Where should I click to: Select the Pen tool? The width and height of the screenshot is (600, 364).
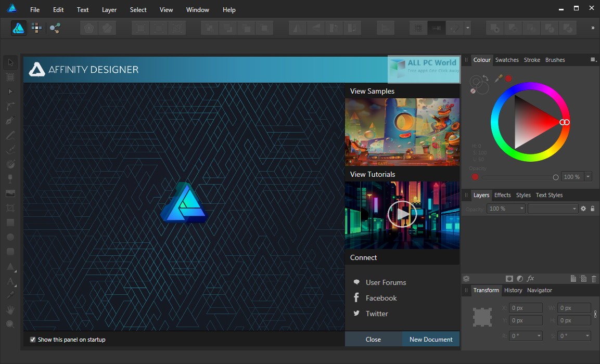point(10,121)
